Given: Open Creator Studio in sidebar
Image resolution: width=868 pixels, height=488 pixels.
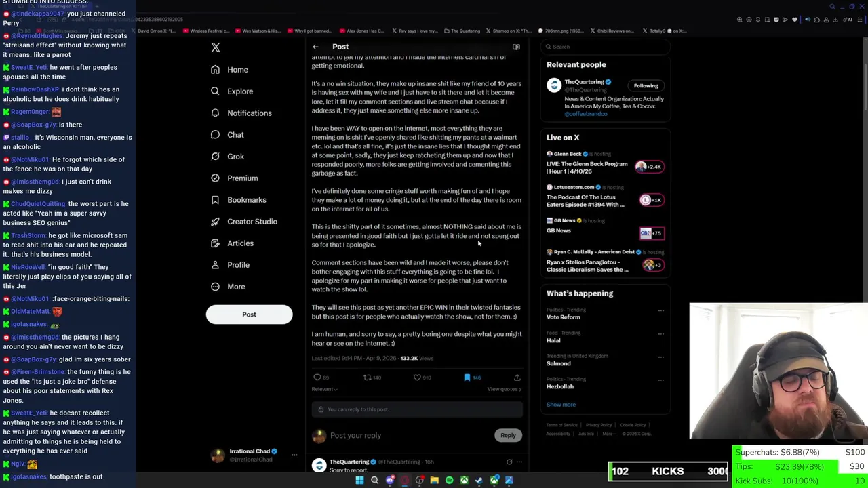Looking at the screenshot, I should click(243, 222).
